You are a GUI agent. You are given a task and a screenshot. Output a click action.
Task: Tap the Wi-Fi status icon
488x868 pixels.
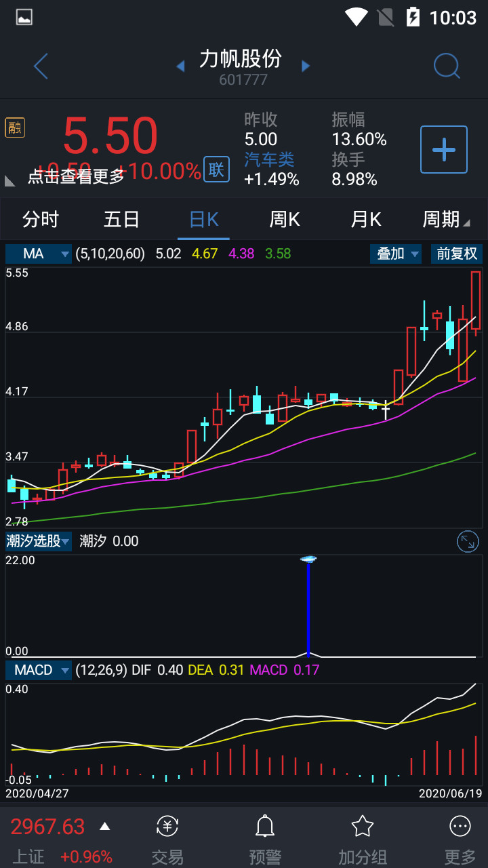click(356, 17)
